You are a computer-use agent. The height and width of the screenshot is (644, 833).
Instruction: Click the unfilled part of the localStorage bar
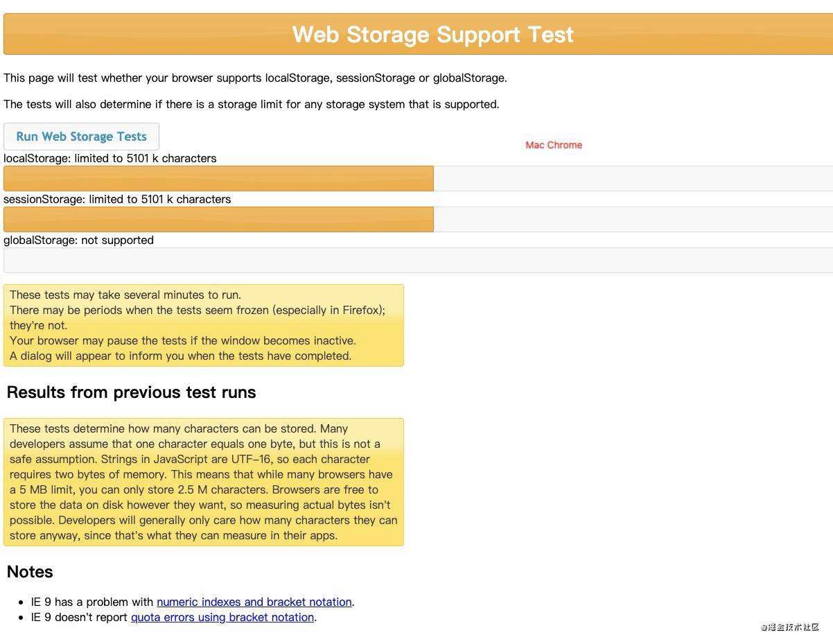(633, 178)
